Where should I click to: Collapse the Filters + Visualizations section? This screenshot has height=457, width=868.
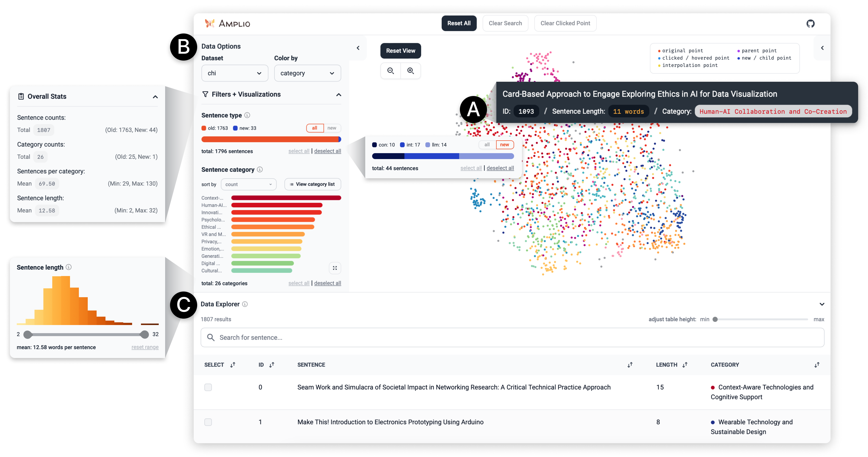tap(339, 95)
